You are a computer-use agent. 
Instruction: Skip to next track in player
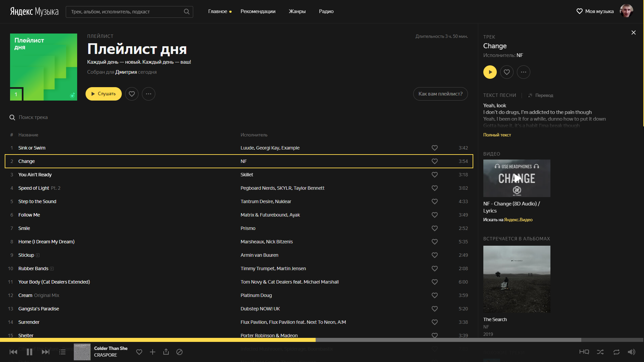pyautogui.click(x=46, y=352)
